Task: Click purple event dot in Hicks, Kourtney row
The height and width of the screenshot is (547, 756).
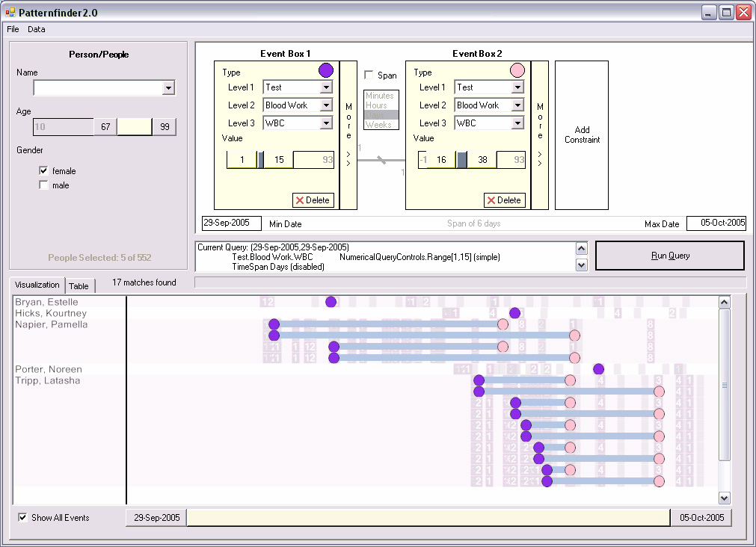Action: 515,313
